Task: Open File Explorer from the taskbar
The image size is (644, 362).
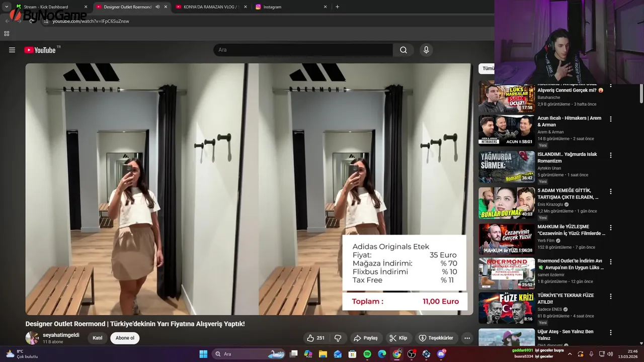Action: (x=323, y=354)
